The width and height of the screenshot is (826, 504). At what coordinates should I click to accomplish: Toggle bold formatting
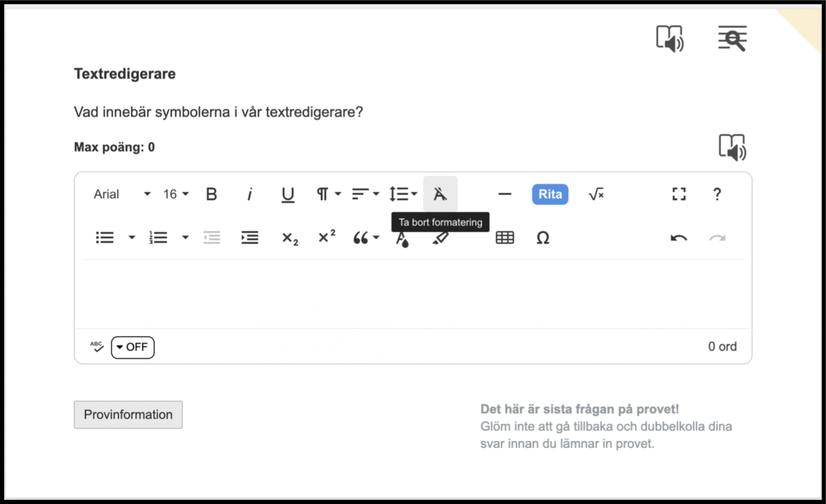(x=211, y=194)
